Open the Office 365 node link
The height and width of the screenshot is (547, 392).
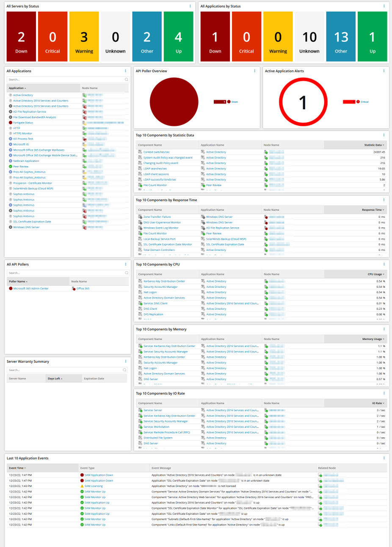point(83,289)
